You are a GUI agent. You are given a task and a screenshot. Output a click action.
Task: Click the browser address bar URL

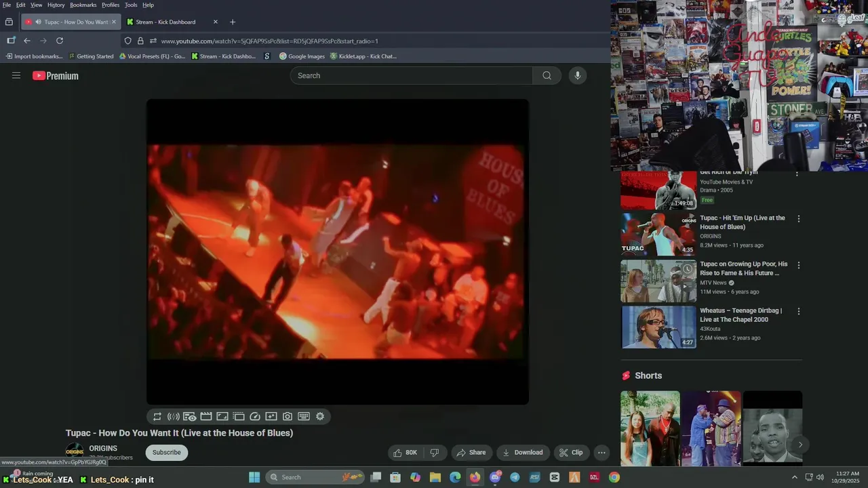point(270,41)
